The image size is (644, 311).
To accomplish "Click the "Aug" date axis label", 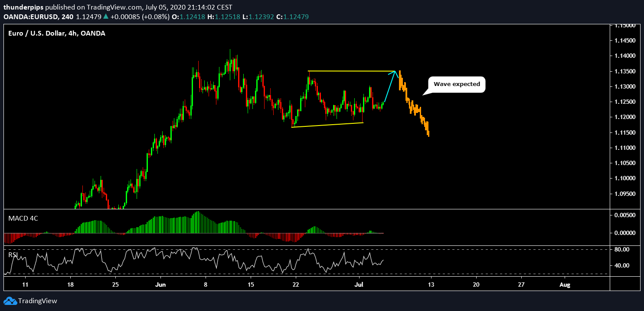I will pyautogui.click(x=565, y=285).
